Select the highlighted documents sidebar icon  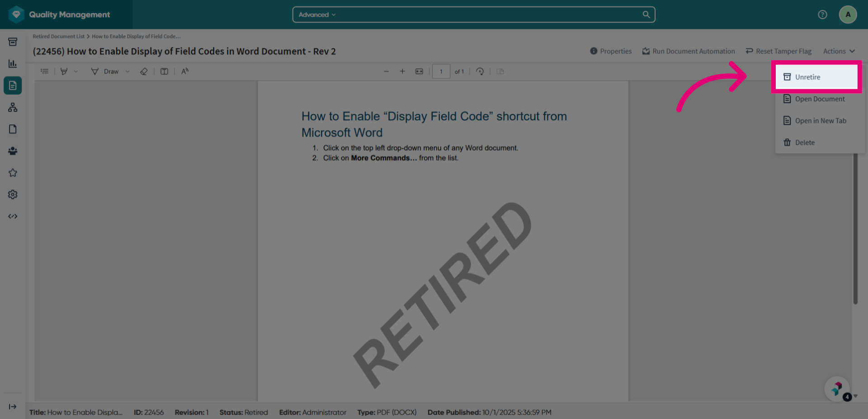[13, 85]
